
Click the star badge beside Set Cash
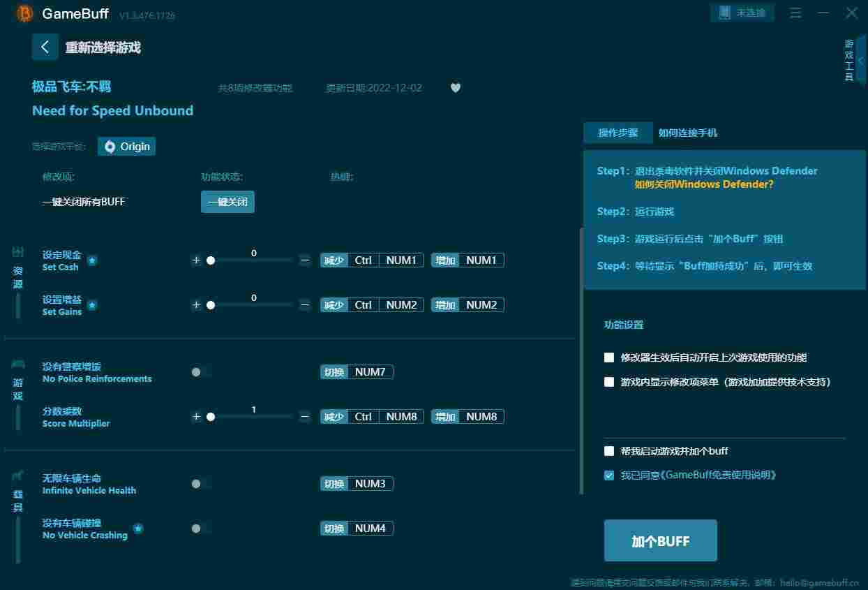point(92,260)
